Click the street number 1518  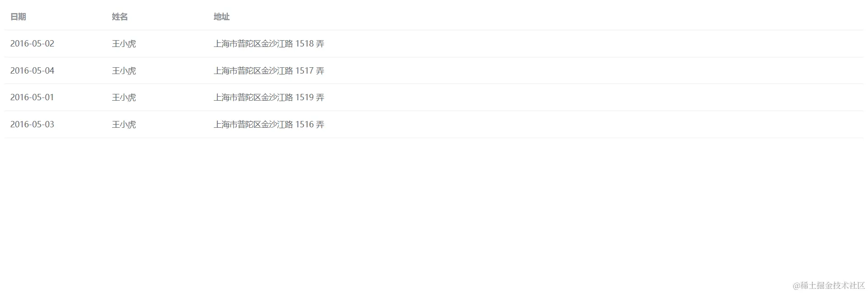tap(304, 44)
